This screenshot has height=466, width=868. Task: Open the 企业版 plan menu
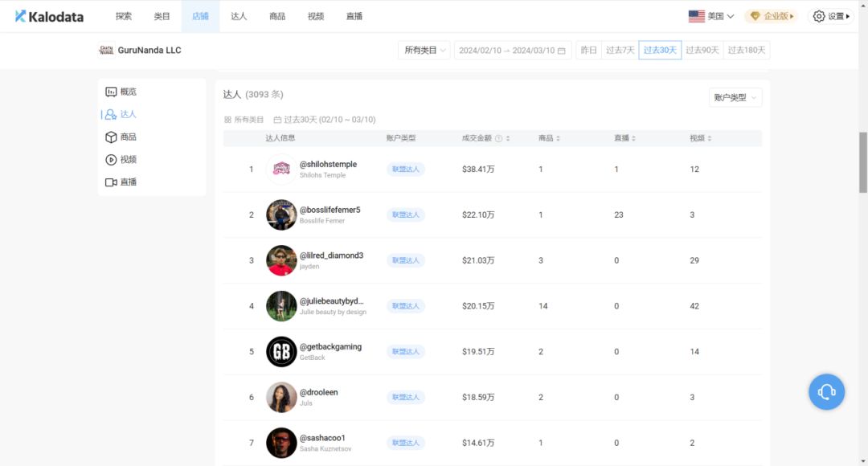[x=771, y=17]
